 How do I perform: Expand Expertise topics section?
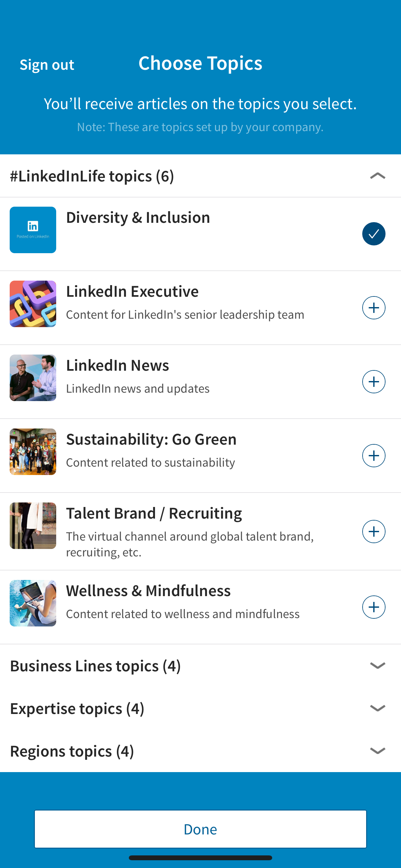tap(377, 708)
